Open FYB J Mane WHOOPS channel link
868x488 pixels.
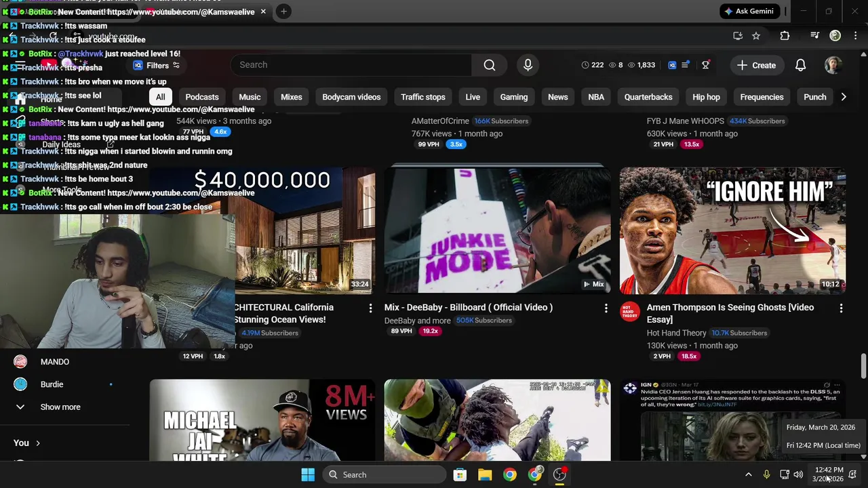685,121
